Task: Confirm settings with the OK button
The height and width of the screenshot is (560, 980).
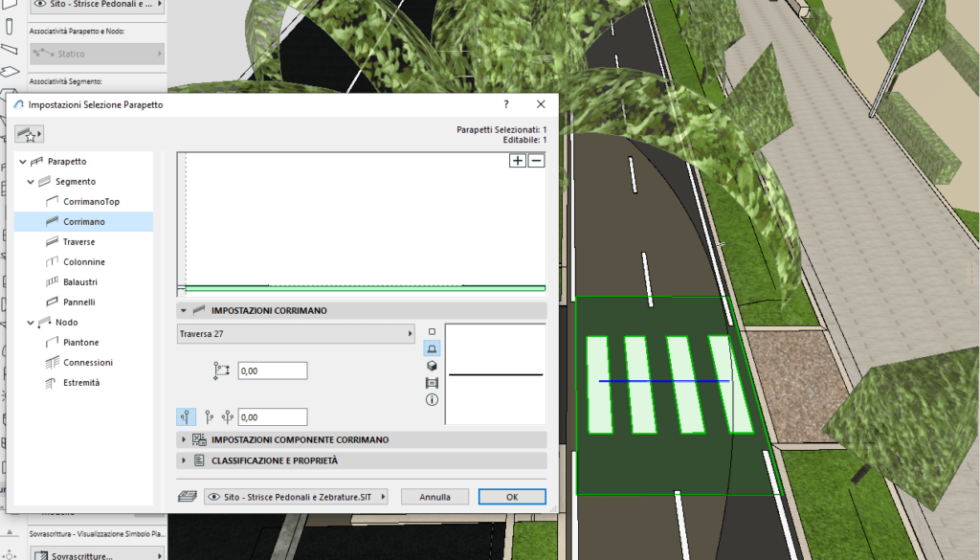Action: click(512, 497)
